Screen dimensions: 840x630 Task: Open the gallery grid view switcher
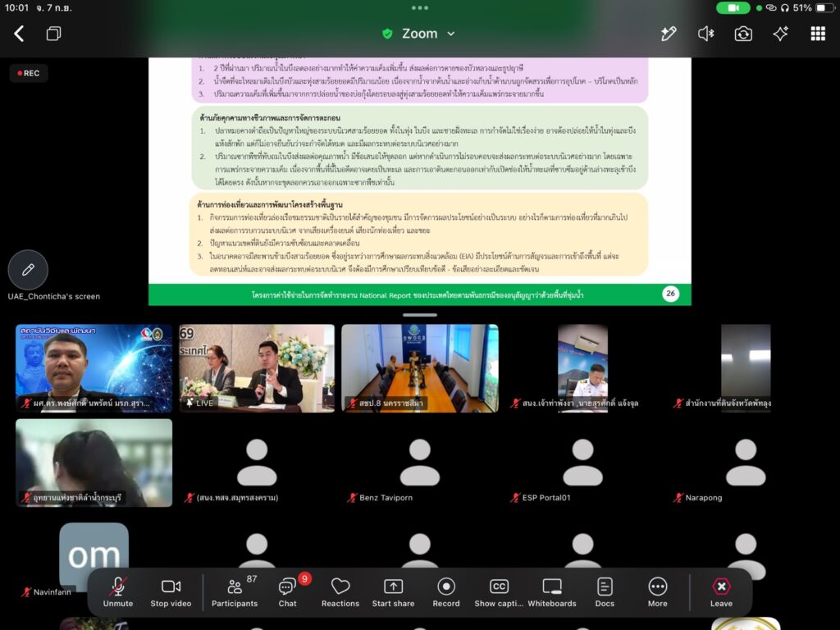(x=818, y=34)
